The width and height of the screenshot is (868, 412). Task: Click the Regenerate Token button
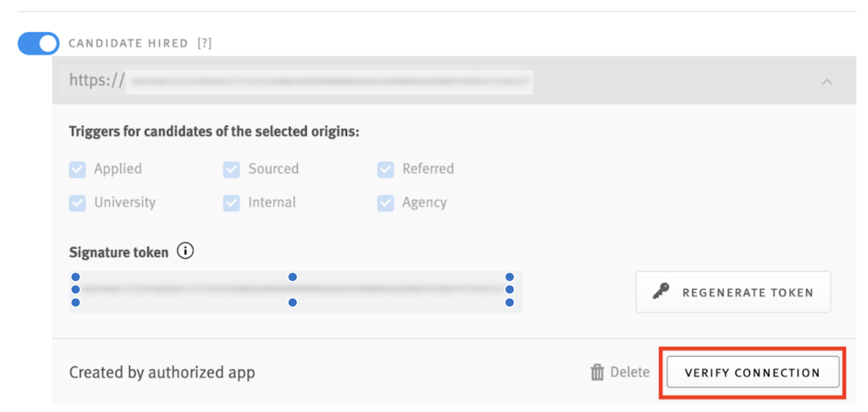click(733, 292)
